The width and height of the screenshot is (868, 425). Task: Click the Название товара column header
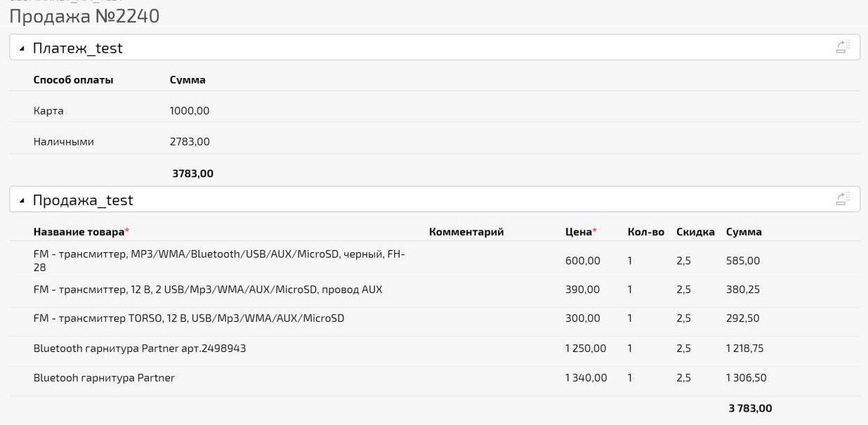click(x=79, y=232)
